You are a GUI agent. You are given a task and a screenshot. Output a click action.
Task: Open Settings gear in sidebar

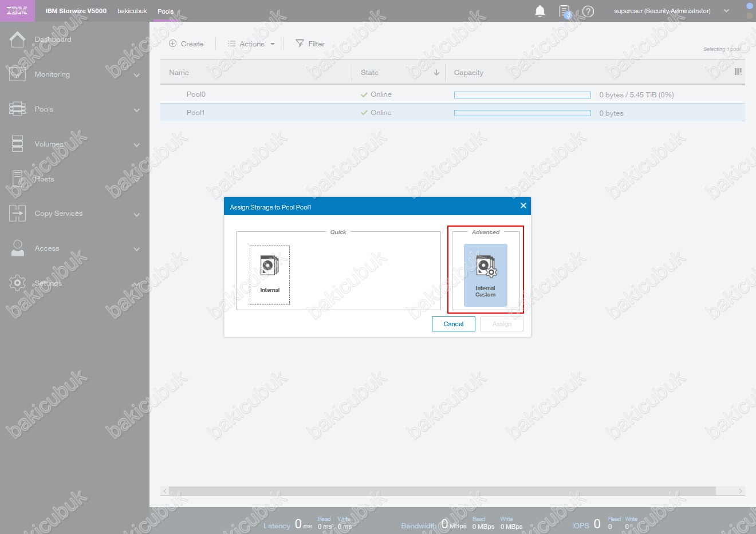[18, 283]
